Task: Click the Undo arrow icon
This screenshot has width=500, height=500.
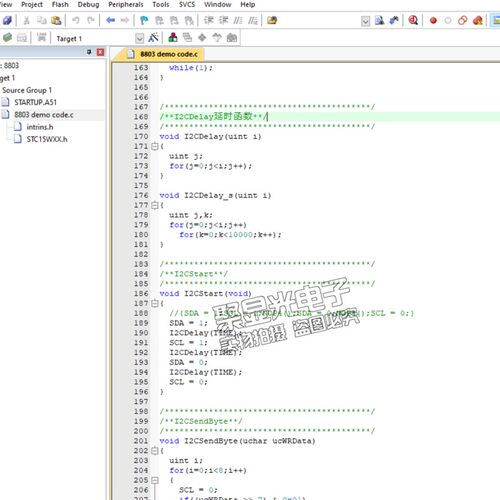Action: (x=76, y=20)
